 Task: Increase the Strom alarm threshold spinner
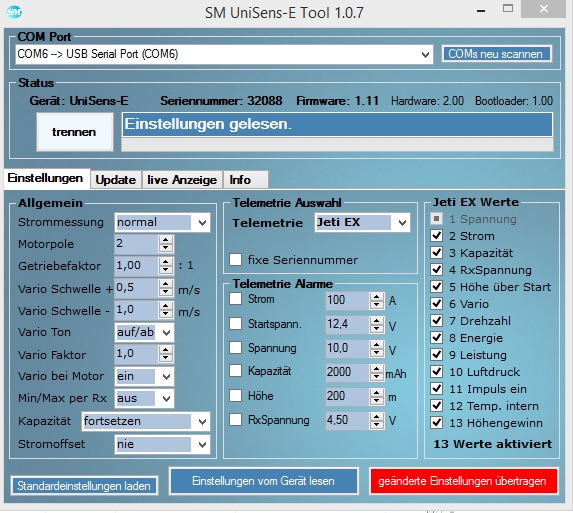point(376,297)
